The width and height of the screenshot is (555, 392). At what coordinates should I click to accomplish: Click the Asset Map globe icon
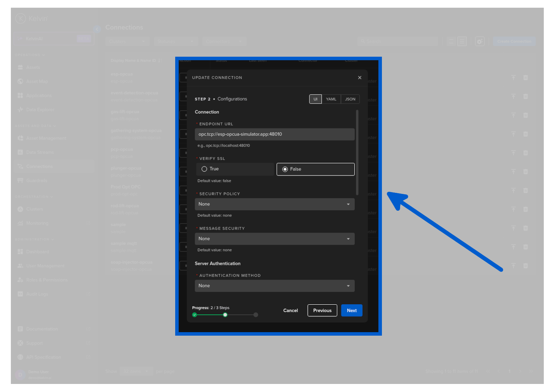point(20,81)
